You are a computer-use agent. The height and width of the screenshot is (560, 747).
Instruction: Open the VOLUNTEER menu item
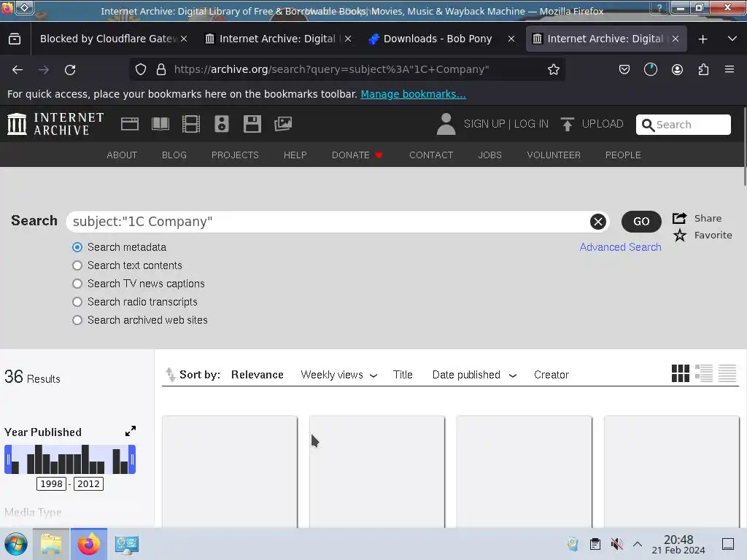[554, 155]
